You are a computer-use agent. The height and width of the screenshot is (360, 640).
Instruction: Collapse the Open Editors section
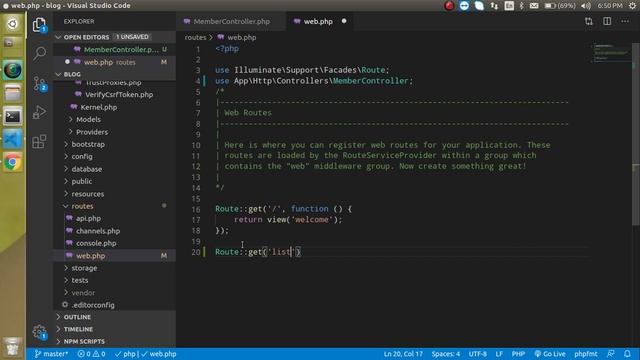coord(114,37)
